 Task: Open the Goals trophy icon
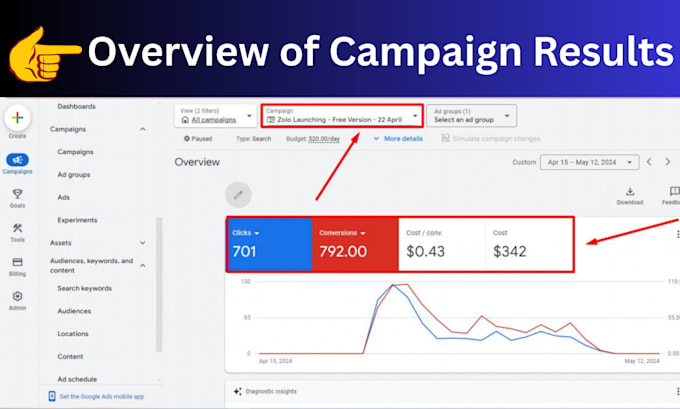point(17,194)
